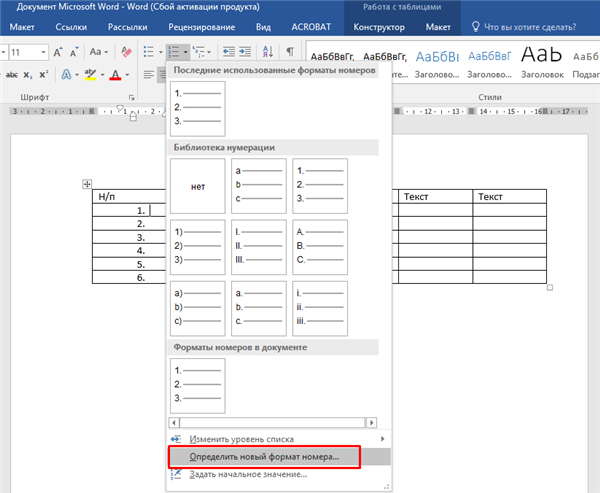The width and height of the screenshot is (600, 493).
Task: Open the Рецензирование ribbon tab
Action: (202, 27)
